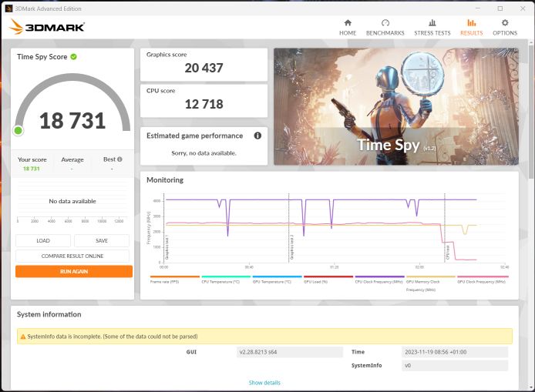
Task: Switch to the STRESS TESTS tab label
Action: point(432,33)
